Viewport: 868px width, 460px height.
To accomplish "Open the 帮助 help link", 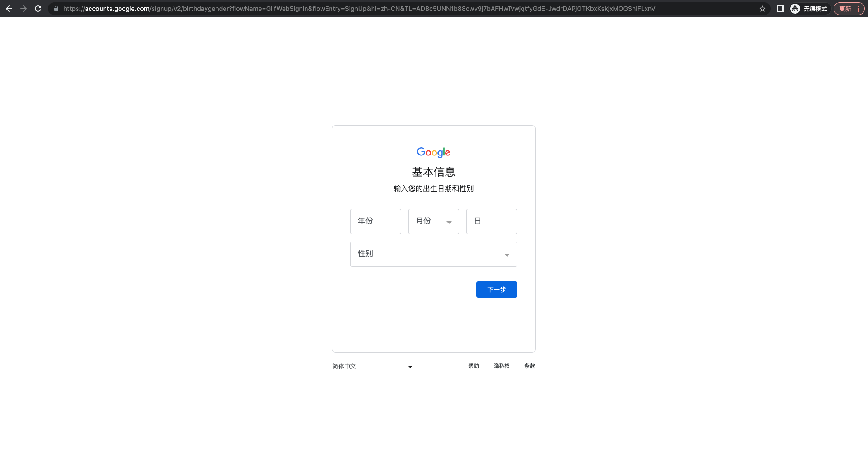I will click(x=474, y=366).
